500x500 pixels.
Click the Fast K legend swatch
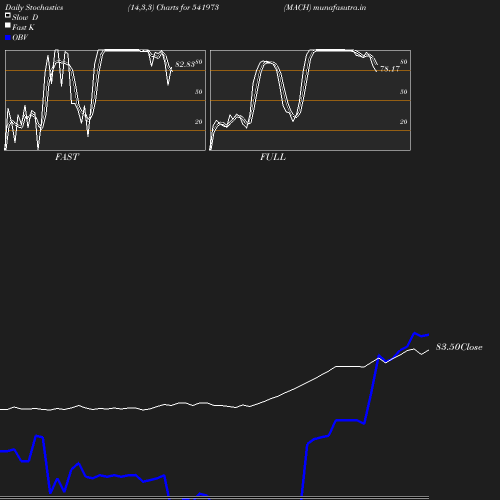pyautogui.click(x=8, y=25)
